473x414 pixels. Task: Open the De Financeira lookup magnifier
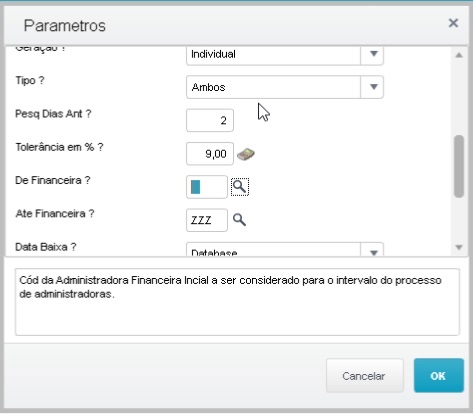pos(240,187)
